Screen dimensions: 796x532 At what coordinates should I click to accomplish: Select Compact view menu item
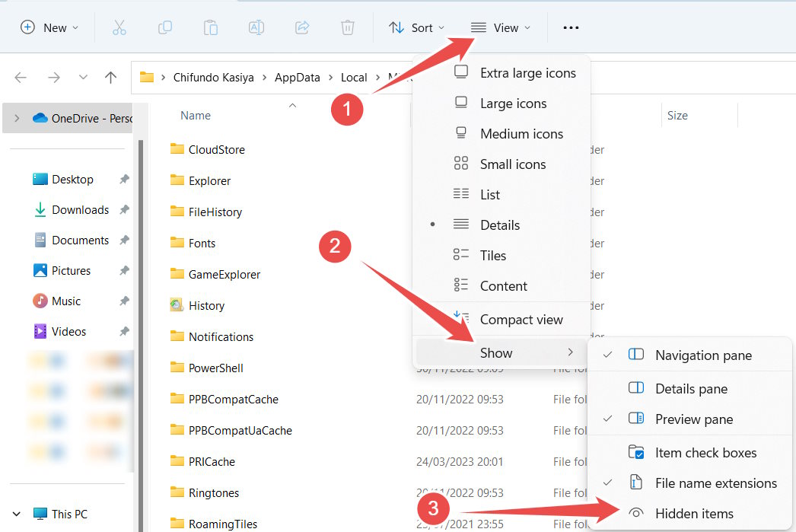point(521,320)
